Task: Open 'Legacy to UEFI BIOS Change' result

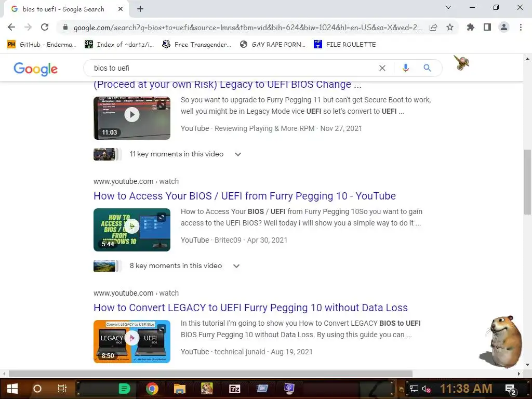Action: [x=228, y=84]
